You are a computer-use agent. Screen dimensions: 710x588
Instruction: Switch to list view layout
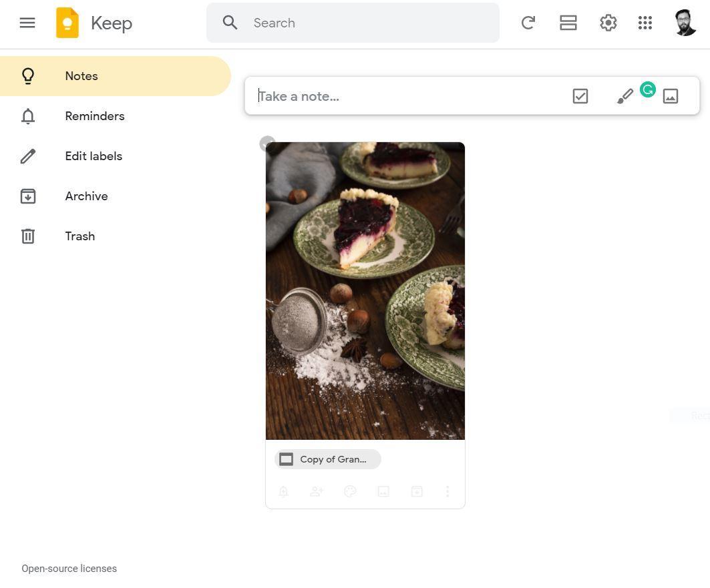pyautogui.click(x=568, y=23)
